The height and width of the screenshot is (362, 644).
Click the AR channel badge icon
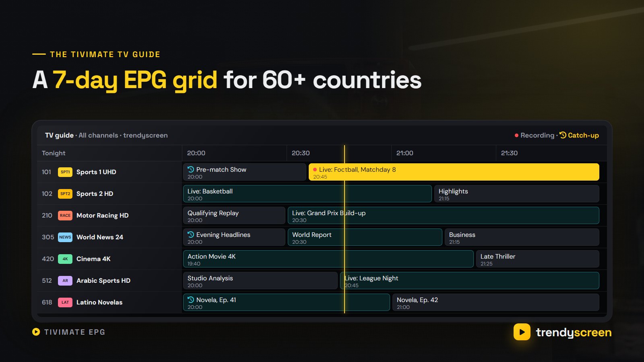coord(65,281)
